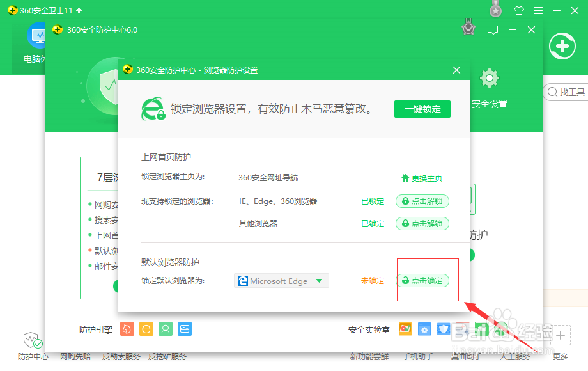Click 点击锁定 to lock the default browser
The height and width of the screenshot is (371, 588).
(x=422, y=281)
